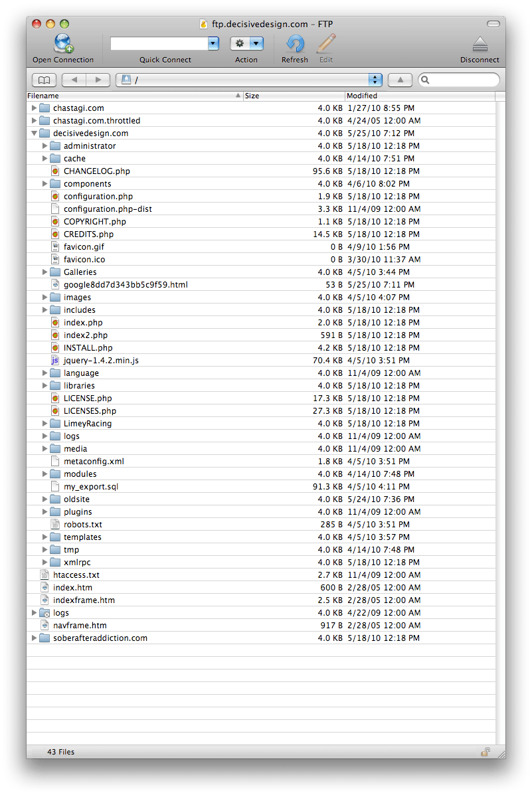Expand the components folder
Image resolution: width=532 pixels, height=795 pixels.
(44, 183)
